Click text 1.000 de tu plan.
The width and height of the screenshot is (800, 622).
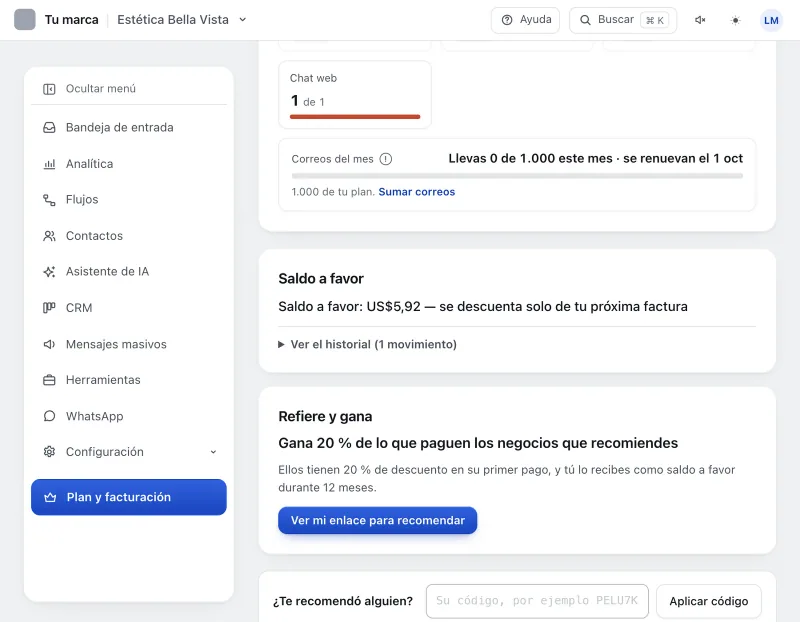pyautogui.click(x=333, y=192)
